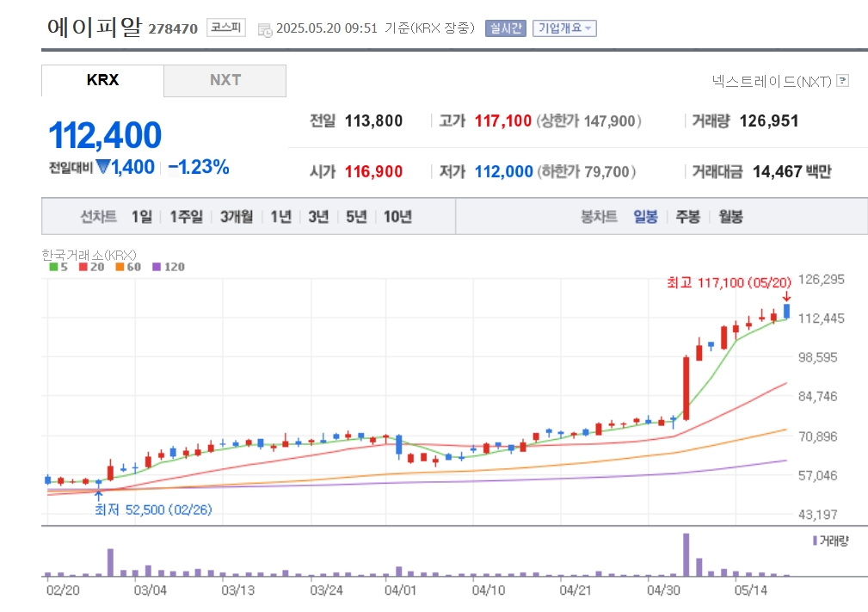The image size is (868, 612).
Task: Select the 일봉 daily candle option
Action: 645,217
